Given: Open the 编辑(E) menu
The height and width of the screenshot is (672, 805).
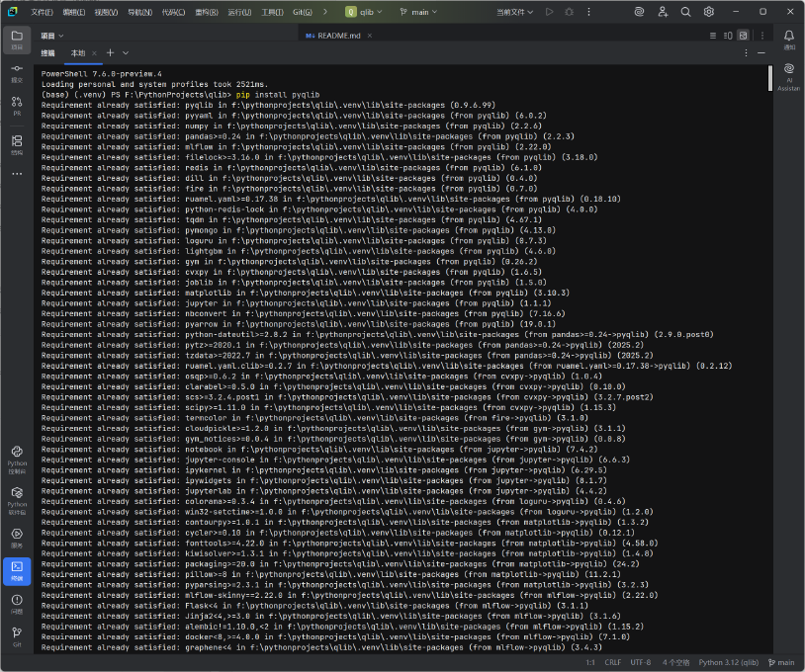Looking at the screenshot, I should 74,12.
